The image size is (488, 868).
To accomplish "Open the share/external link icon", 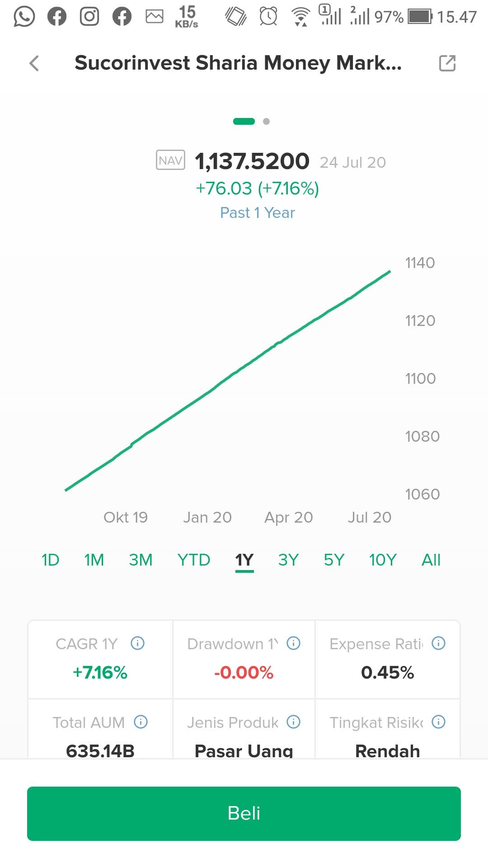I will pos(447,63).
